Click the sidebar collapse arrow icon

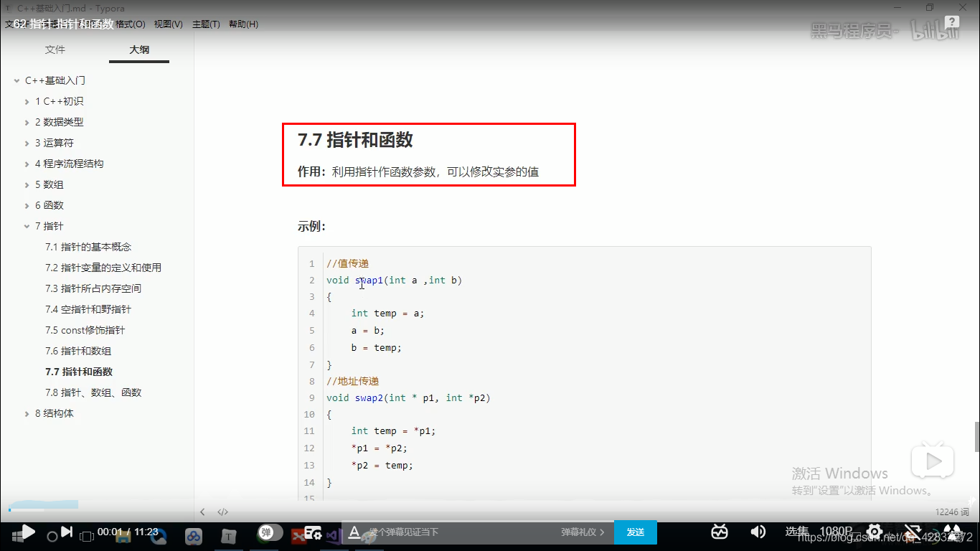click(x=202, y=512)
